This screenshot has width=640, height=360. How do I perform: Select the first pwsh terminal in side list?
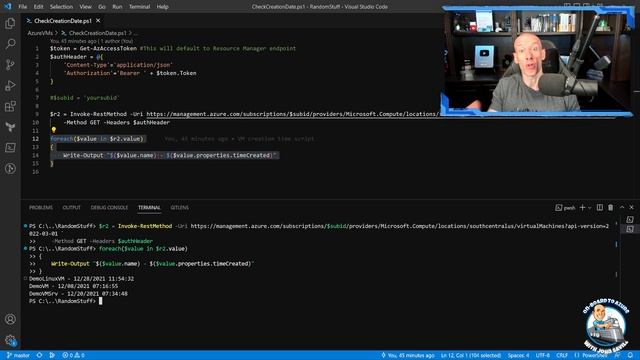[x=630, y=220]
